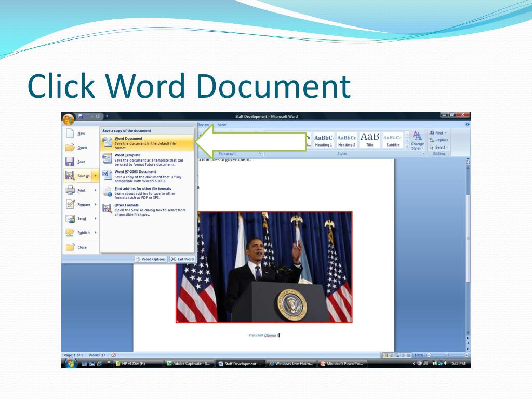Click the volume icon in system tray

(445, 363)
